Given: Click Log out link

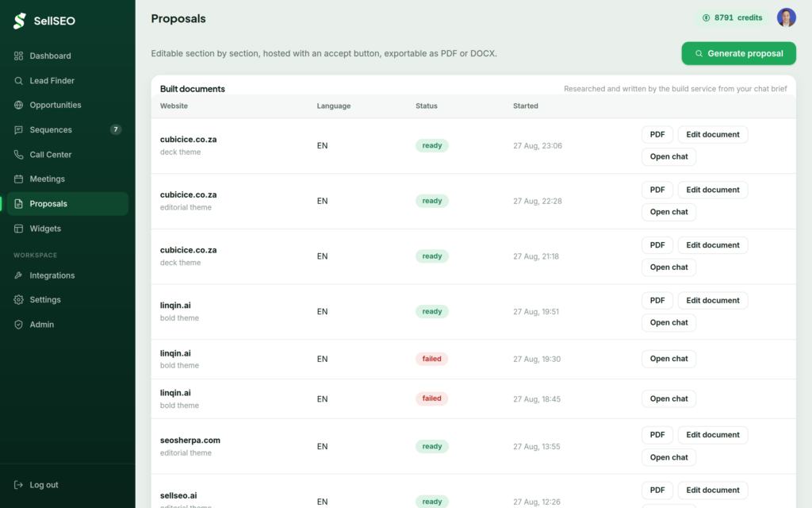Looking at the screenshot, I should point(67,485).
